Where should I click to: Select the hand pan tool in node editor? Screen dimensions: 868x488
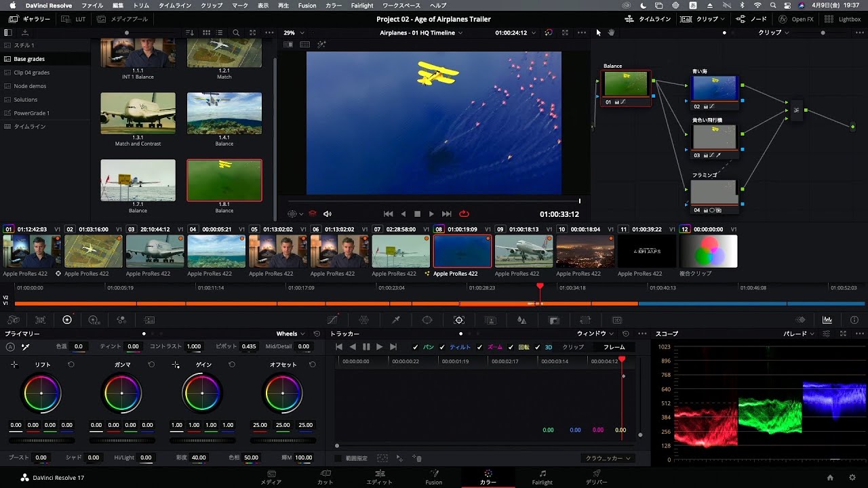click(611, 33)
